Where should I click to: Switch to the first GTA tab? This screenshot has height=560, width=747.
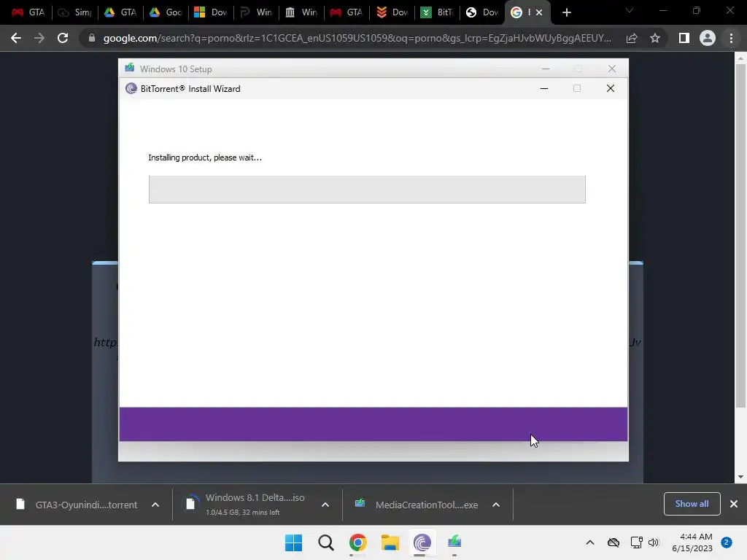point(28,12)
